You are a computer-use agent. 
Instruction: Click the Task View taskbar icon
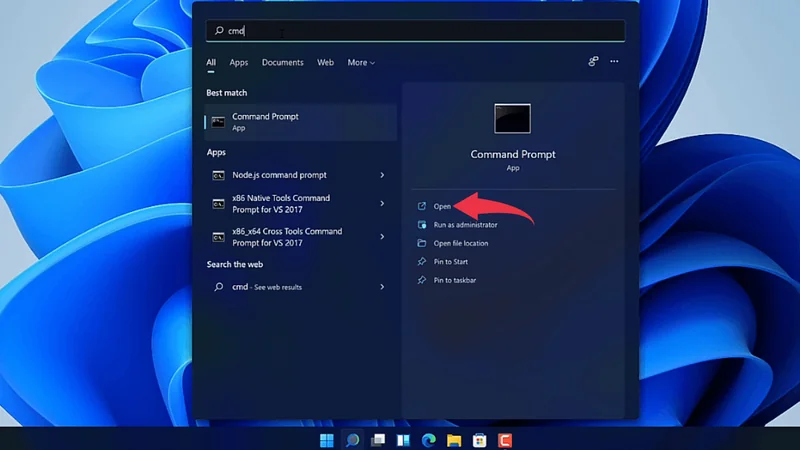click(378, 440)
